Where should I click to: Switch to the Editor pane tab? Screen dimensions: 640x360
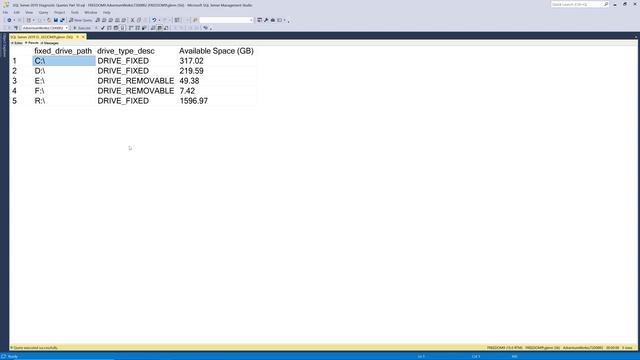click(x=17, y=43)
